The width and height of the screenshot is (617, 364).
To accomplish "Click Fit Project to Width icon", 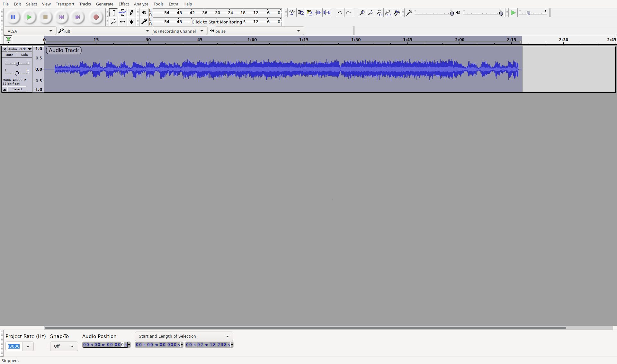I will 388,13.
